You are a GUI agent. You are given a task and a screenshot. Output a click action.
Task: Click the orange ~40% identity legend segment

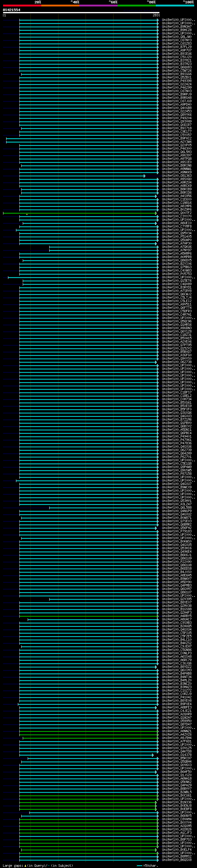(x=60, y=6)
